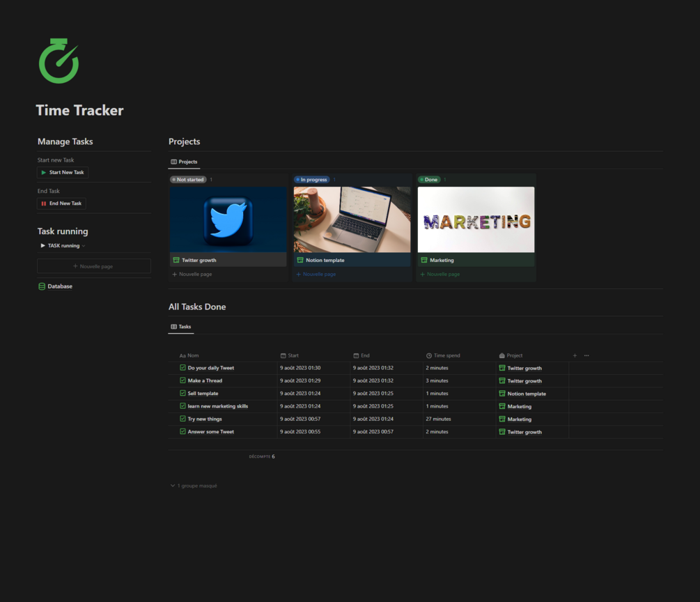Click the Notion template card page icon
This screenshot has width=700, height=602.
tap(300, 260)
